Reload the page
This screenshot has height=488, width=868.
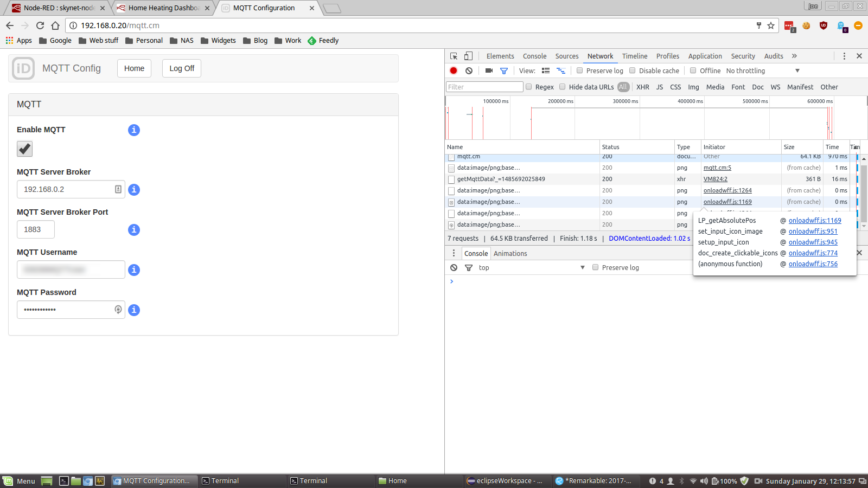coord(40,25)
